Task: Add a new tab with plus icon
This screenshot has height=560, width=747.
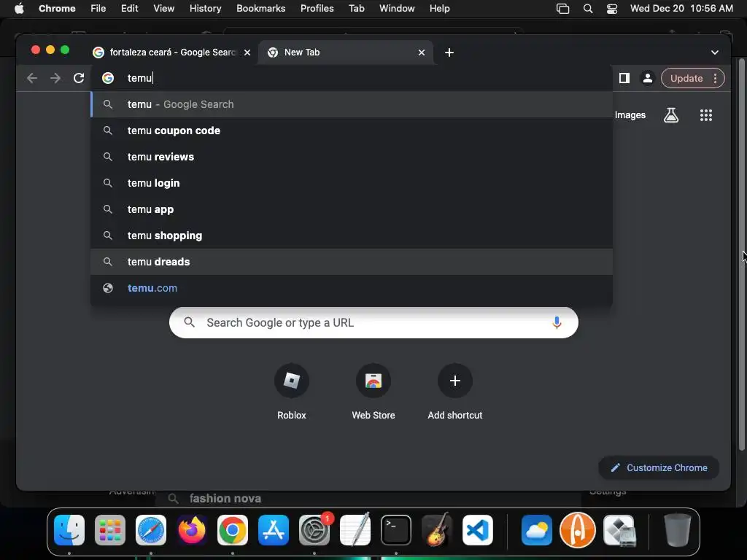Action: click(449, 52)
